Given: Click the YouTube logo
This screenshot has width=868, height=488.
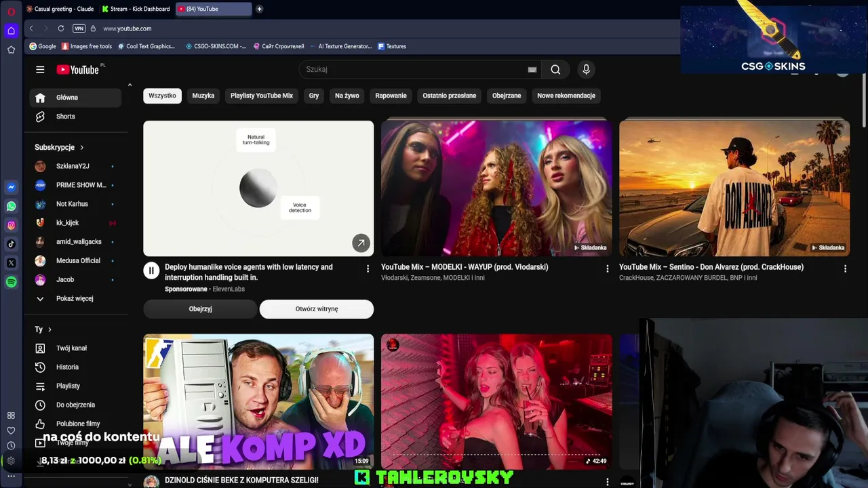Looking at the screenshot, I should (x=78, y=69).
